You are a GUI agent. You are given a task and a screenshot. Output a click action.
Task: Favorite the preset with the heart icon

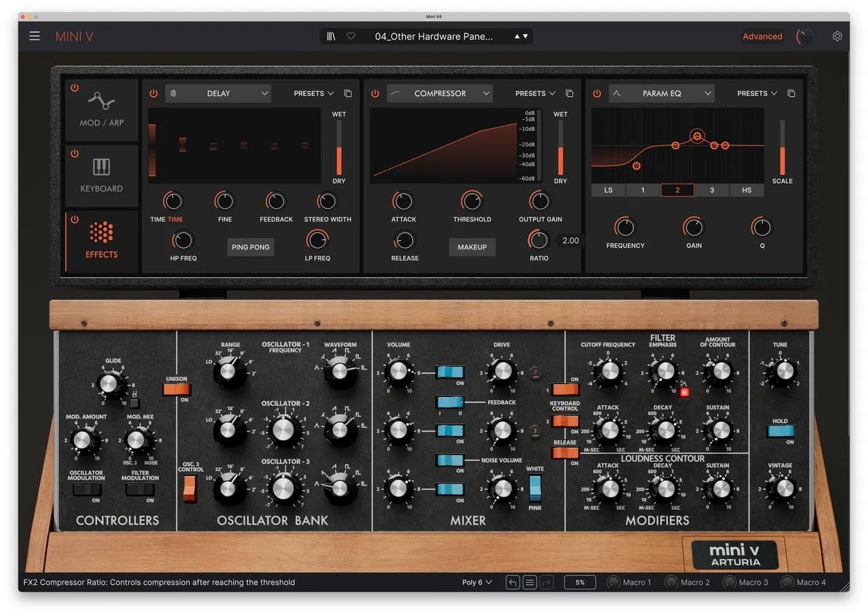(x=351, y=36)
